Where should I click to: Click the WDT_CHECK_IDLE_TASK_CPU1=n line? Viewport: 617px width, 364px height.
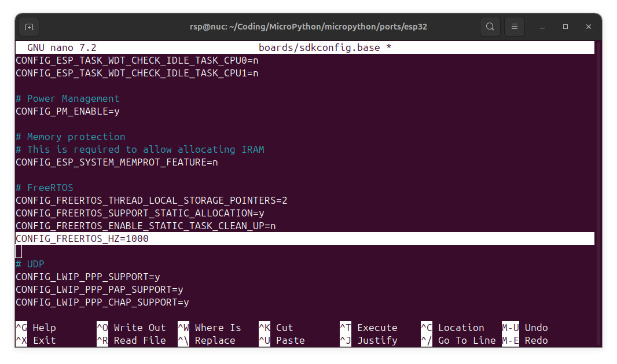coord(137,73)
